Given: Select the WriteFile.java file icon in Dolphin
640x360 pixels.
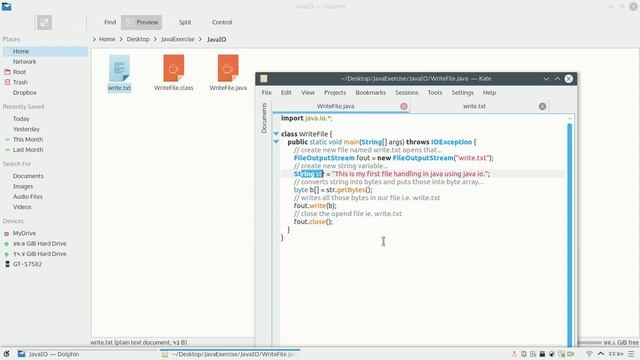Looking at the screenshot, I should click(228, 68).
